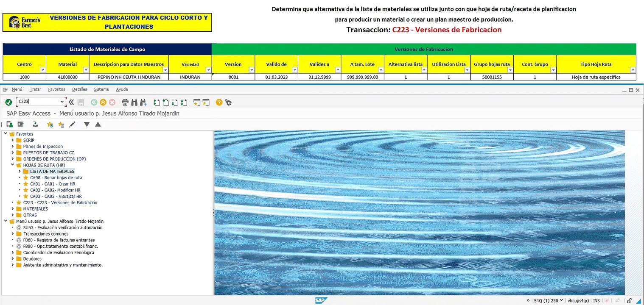Open Customize Local Layout gear icon
The image size is (644, 305).
point(228,102)
